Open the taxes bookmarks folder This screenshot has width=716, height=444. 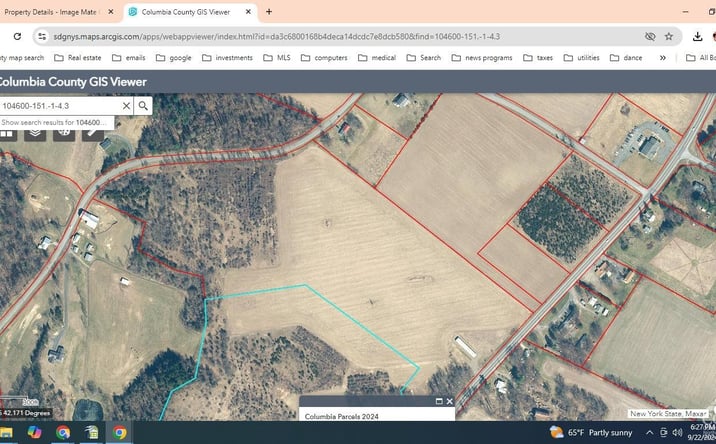[x=538, y=58]
